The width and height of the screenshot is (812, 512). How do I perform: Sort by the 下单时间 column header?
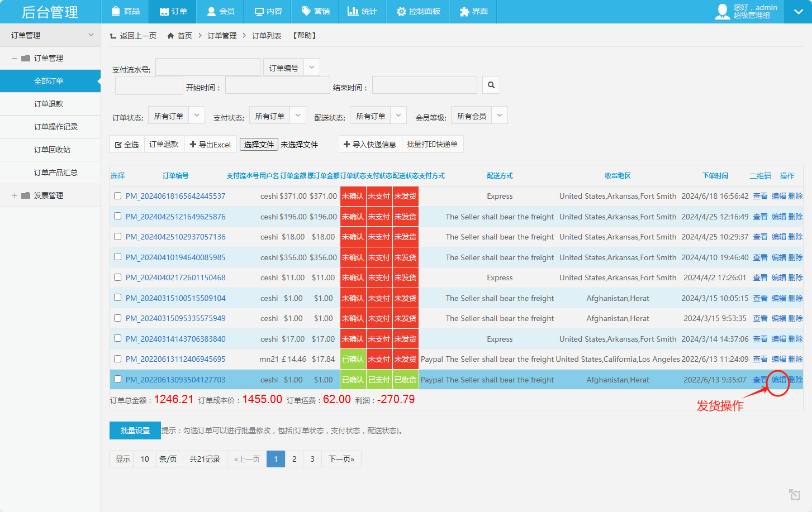point(715,176)
